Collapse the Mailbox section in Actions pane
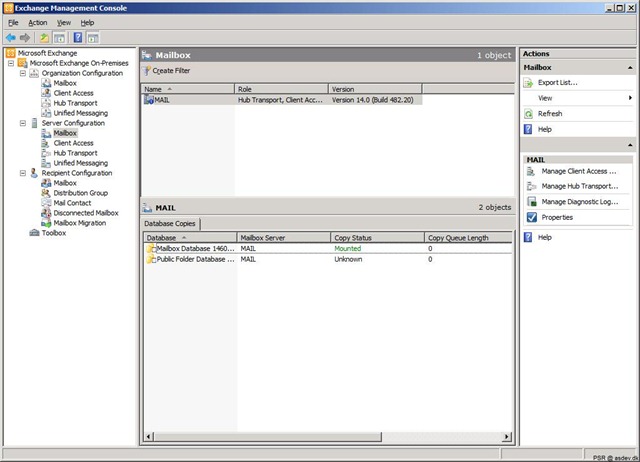 (630, 68)
